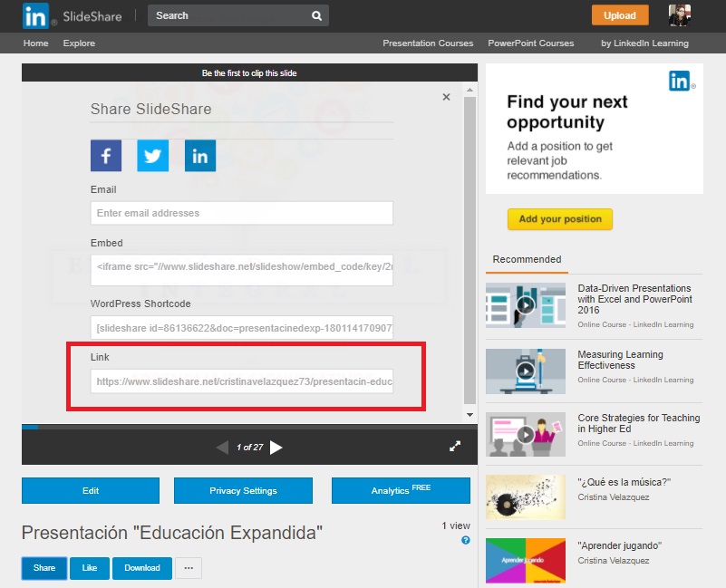The image size is (726, 588).
Task: Click the help question mark icon
Action: click(466, 540)
